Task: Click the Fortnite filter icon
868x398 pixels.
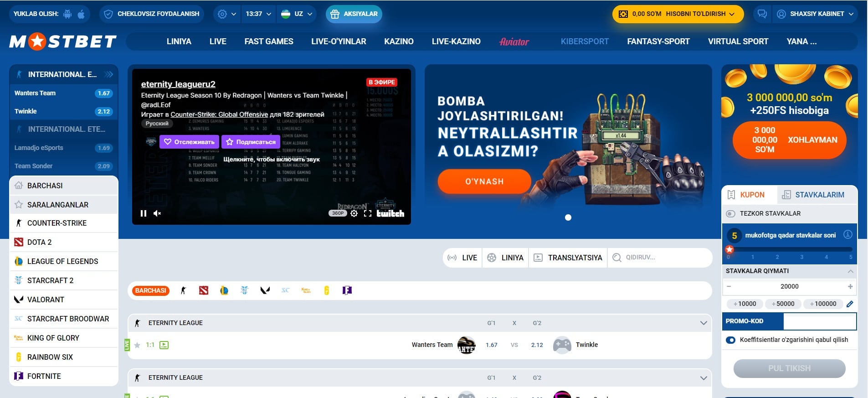Action: [347, 290]
